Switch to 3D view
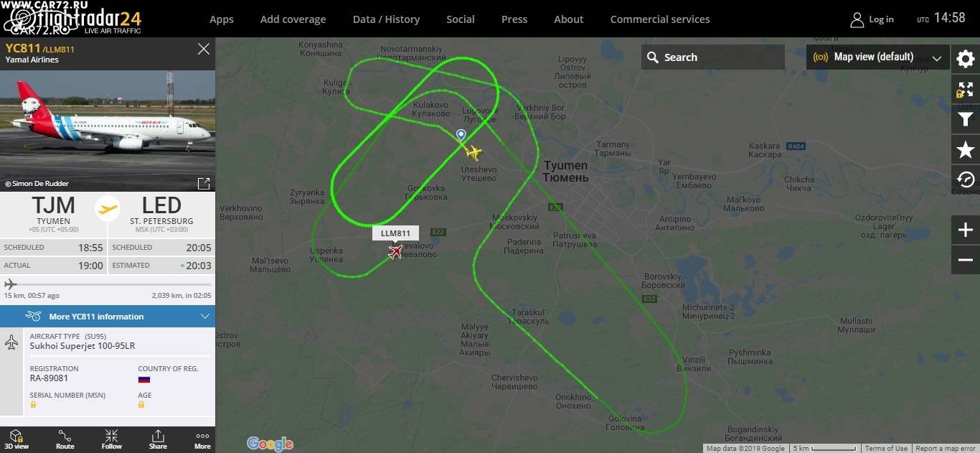980x453 pixels. coord(16,439)
